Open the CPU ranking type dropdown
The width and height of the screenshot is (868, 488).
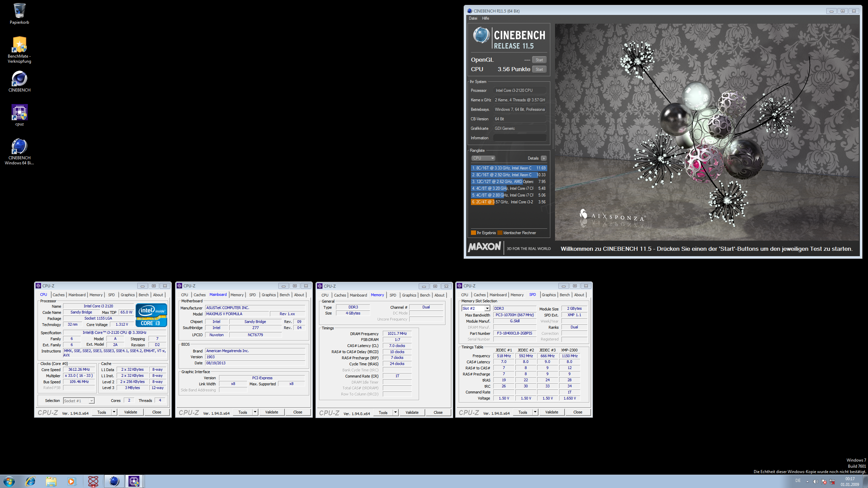pyautogui.click(x=484, y=158)
